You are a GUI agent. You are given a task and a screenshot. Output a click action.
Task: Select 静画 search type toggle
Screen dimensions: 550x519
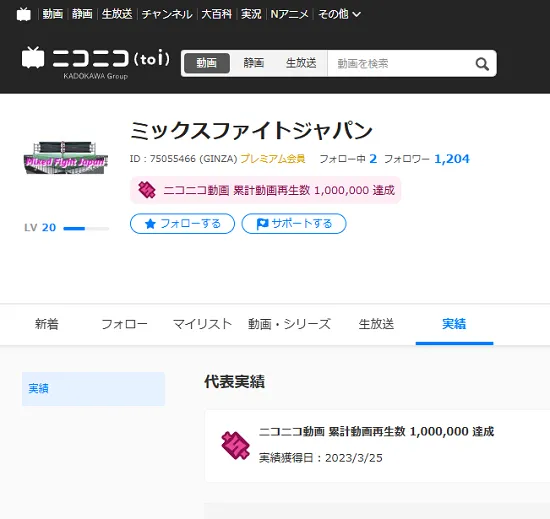254,63
